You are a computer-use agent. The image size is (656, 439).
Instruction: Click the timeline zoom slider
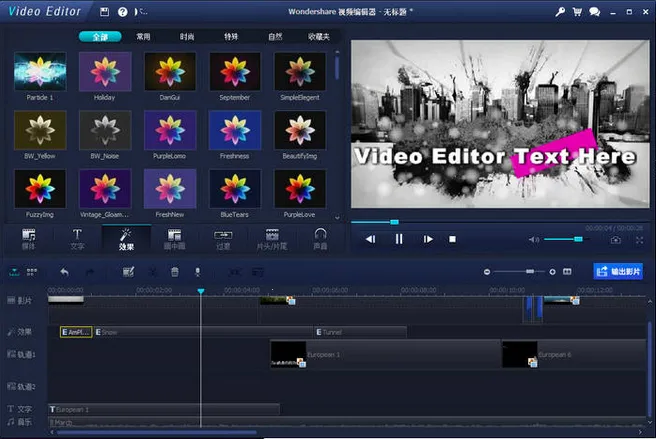click(x=529, y=271)
